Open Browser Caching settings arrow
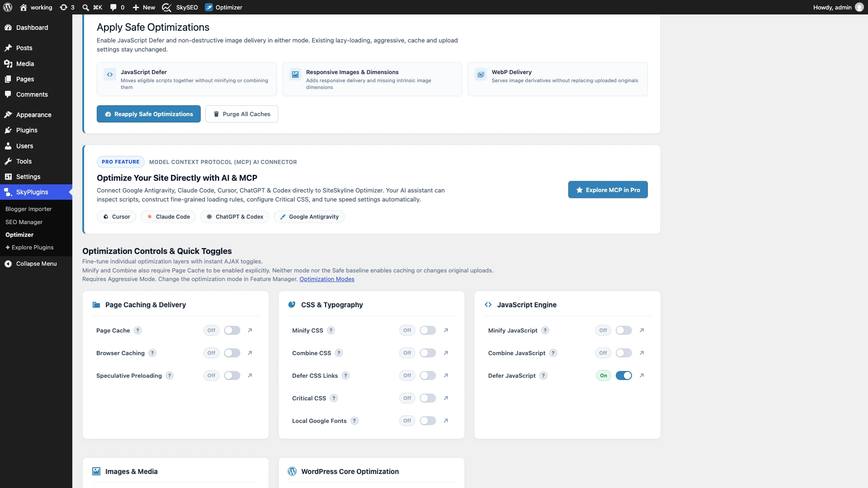868x488 pixels. tap(250, 353)
